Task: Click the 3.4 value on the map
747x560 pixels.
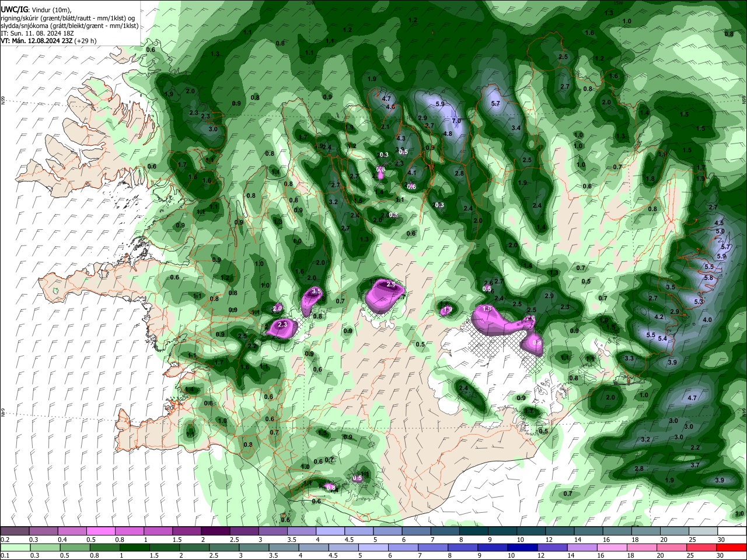Action: pos(516,128)
